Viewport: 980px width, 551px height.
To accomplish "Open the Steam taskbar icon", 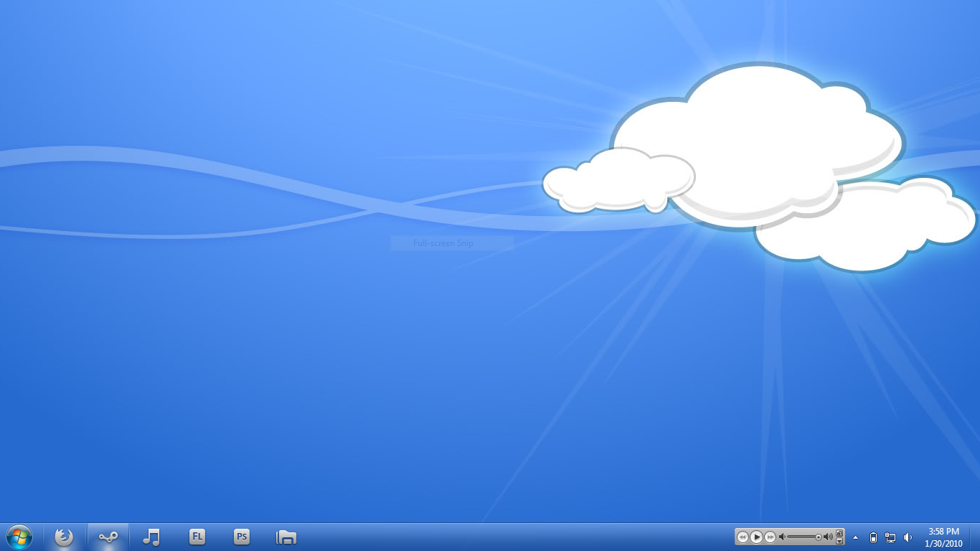I will (x=108, y=537).
